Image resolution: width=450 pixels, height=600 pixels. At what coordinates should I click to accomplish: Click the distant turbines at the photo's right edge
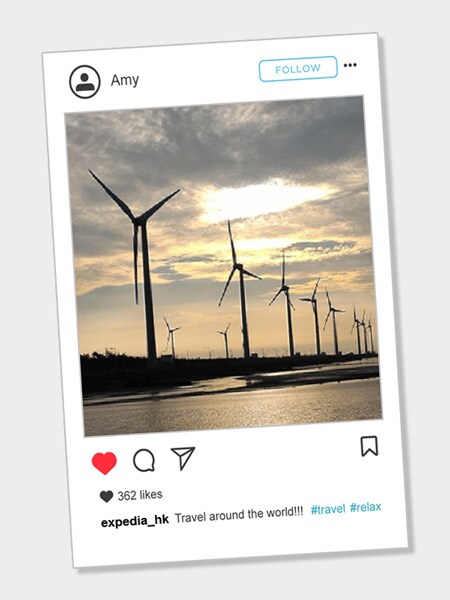(x=363, y=330)
